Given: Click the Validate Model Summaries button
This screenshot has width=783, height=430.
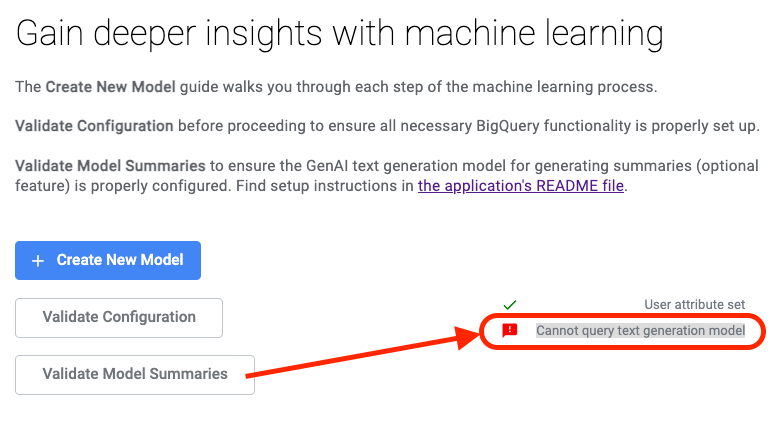Looking at the screenshot, I should click(135, 375).
